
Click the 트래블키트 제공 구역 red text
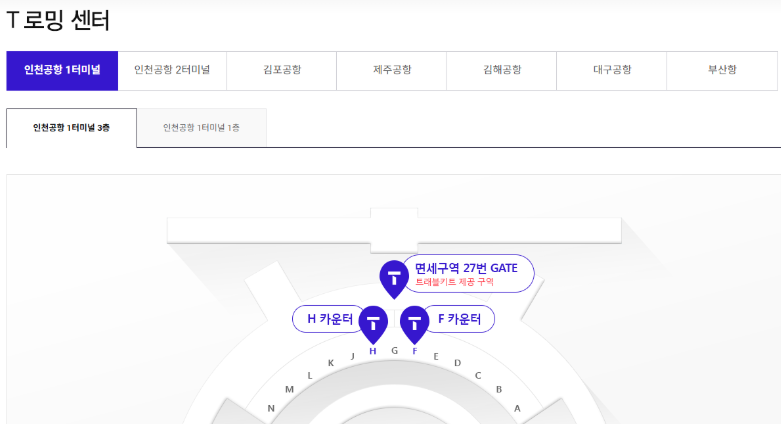[454, 282]
